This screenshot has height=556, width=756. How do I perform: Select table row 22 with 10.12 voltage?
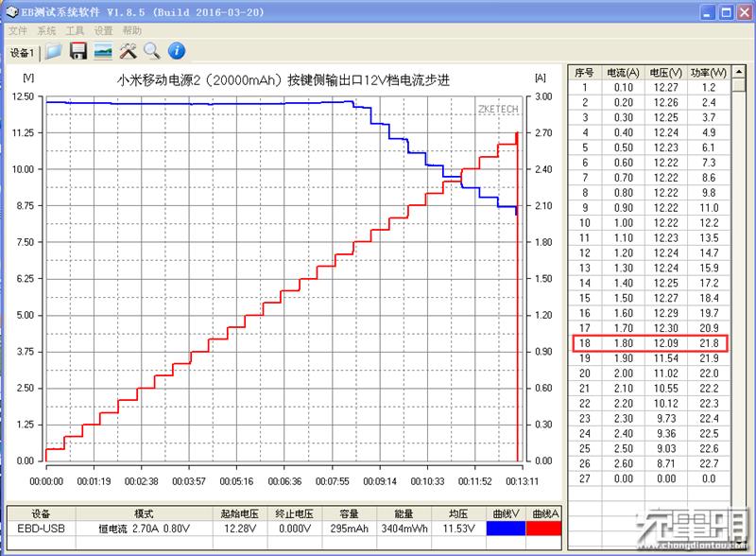(649, 404)
